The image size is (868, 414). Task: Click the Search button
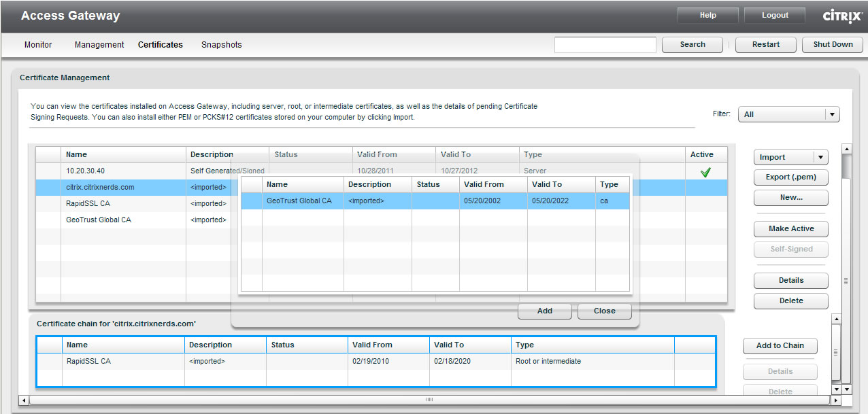click(692, 45)
